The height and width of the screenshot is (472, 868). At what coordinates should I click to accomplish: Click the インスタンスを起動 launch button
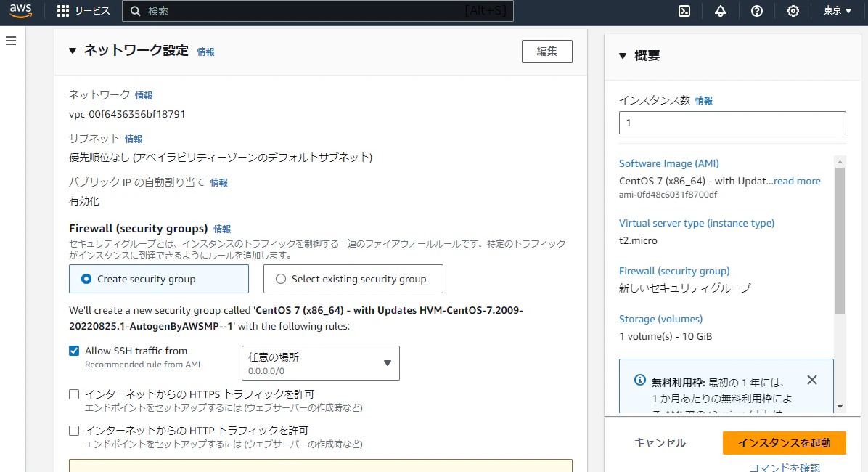[785, 443]
